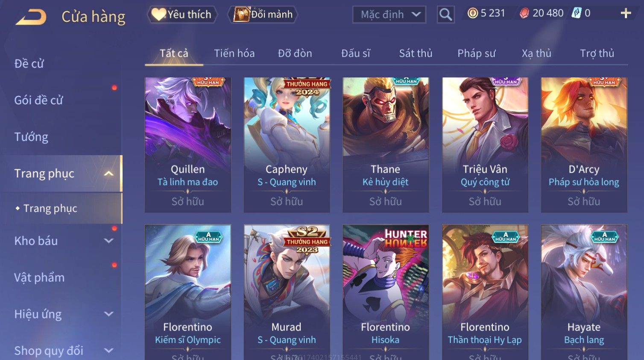The width and height of the screenshot is (644, 360).
Task: Open the search magnifier icon
Action: pyautogui.click(x=445, y=15)
